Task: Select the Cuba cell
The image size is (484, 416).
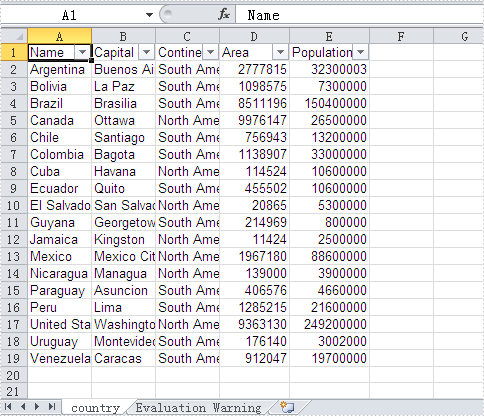Action: [x=59, y=171]
